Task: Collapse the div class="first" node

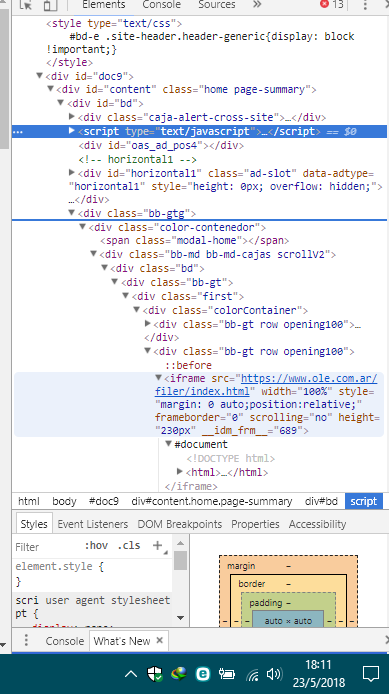Action: coord(126,296)
